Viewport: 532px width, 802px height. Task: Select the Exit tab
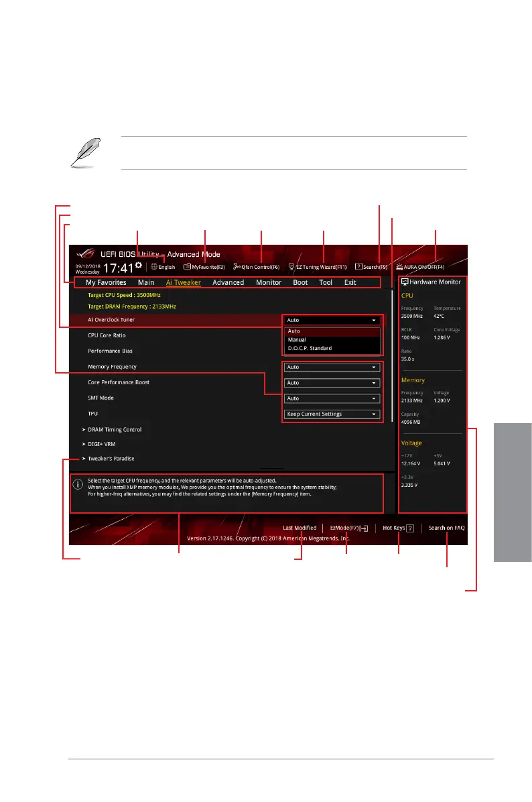pos(350,282)
